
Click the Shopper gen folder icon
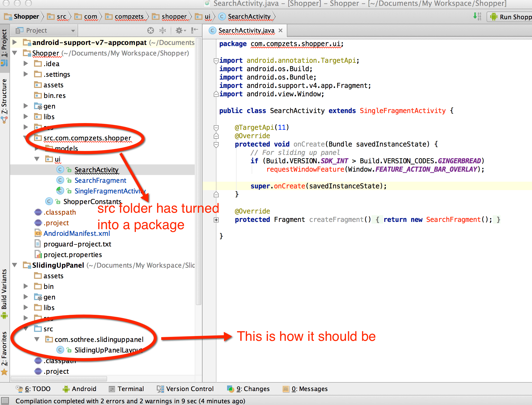38,106
